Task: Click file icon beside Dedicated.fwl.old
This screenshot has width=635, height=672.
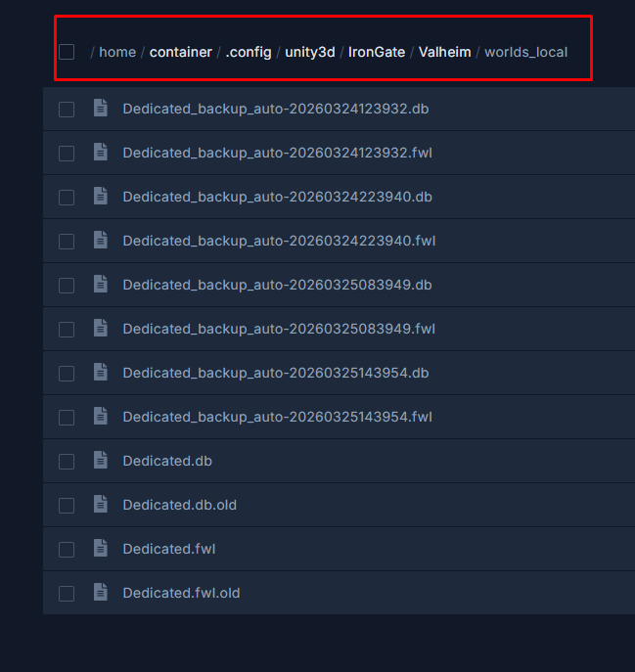Action: [100, 593]
